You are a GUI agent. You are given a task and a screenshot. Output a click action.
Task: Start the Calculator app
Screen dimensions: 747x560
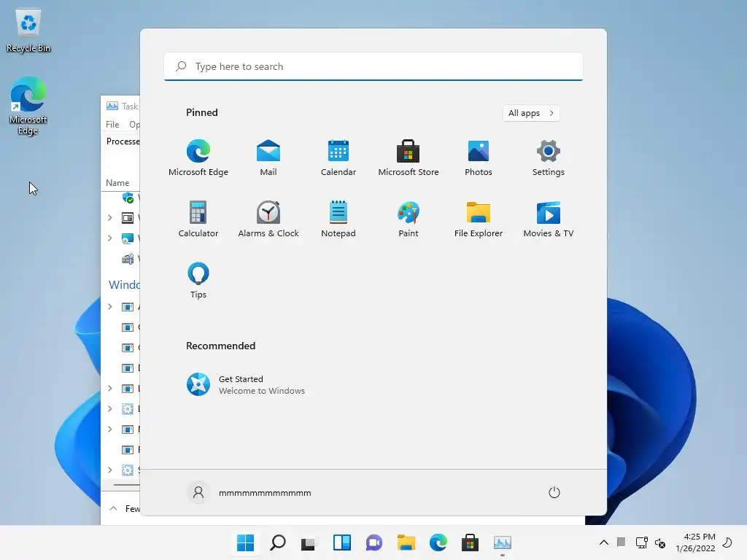[x=198, y=219]
